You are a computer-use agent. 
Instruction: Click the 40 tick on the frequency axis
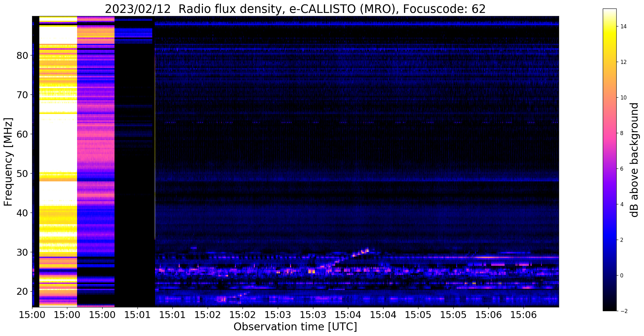coord(23,213)
